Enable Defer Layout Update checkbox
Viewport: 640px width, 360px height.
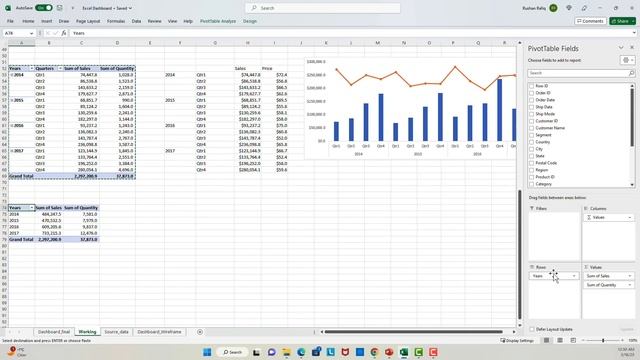coord(531,329)
